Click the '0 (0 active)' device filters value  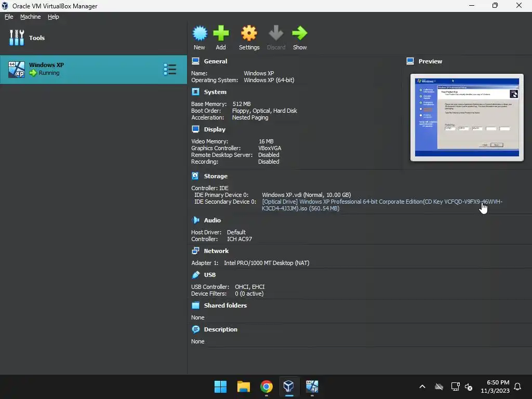click(249, 294)
